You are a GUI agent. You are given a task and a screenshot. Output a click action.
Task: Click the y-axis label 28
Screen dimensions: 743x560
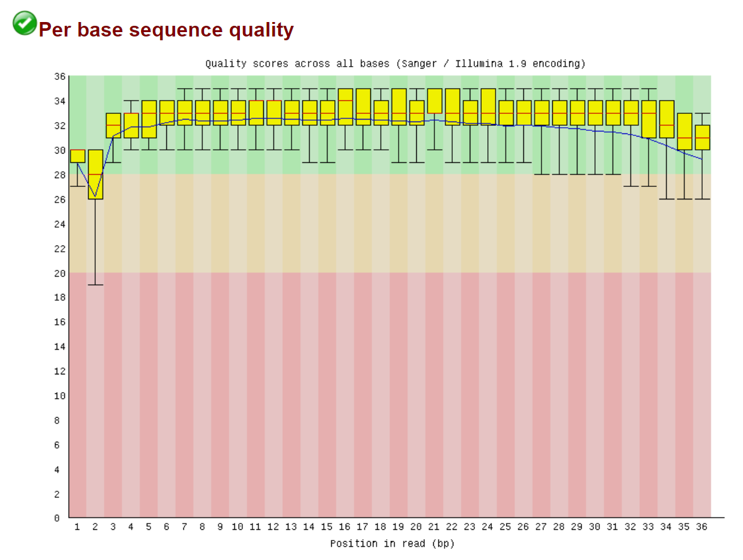[x=60, y=175]
